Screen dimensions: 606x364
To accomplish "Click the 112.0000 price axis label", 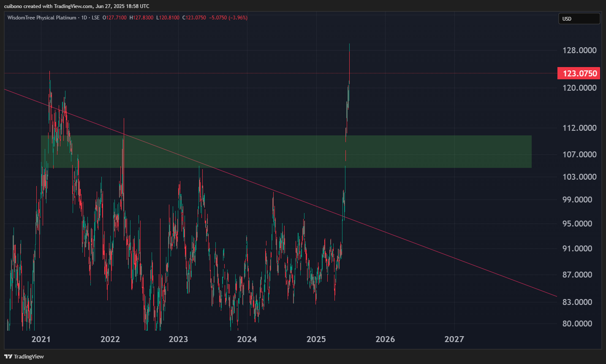I will [579, 128].
